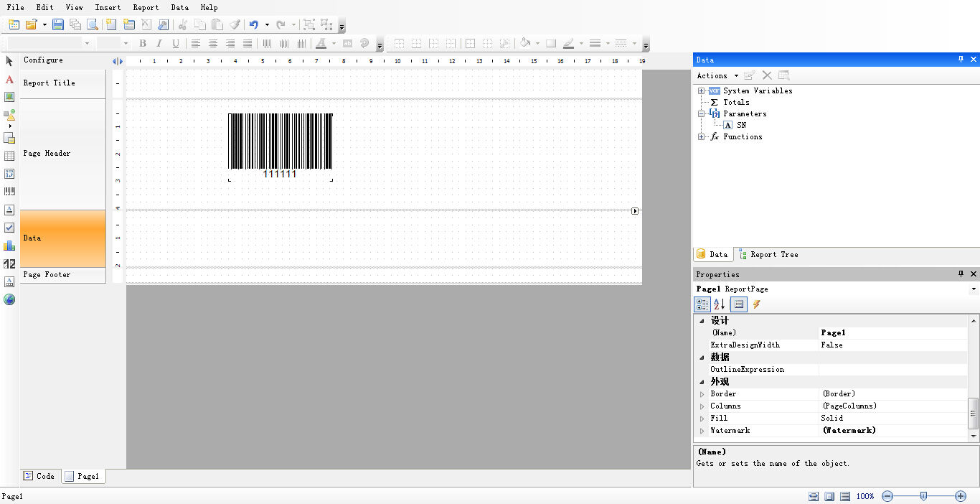Expand the Functions tree node
The height and width of the screenshot is (504, 980).
(702, 136)
